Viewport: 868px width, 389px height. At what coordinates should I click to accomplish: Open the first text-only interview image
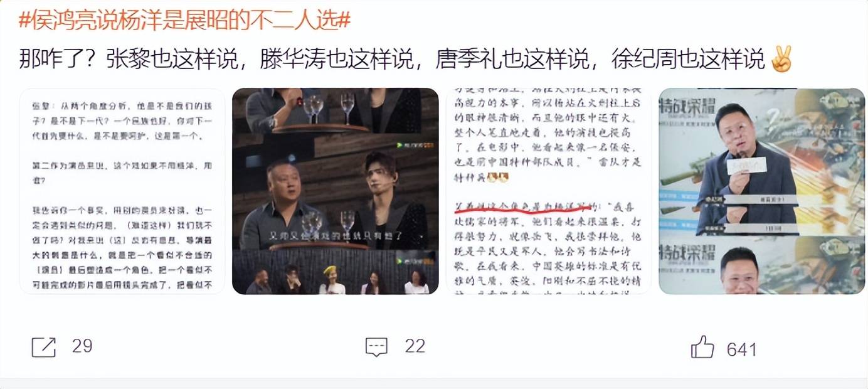pyautogui.click(x=122, y=191)
